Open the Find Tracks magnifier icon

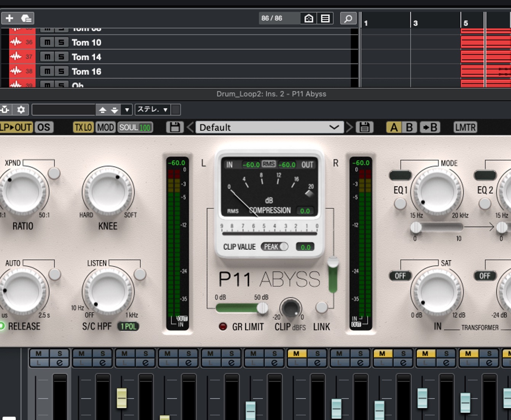click(348, 18)
